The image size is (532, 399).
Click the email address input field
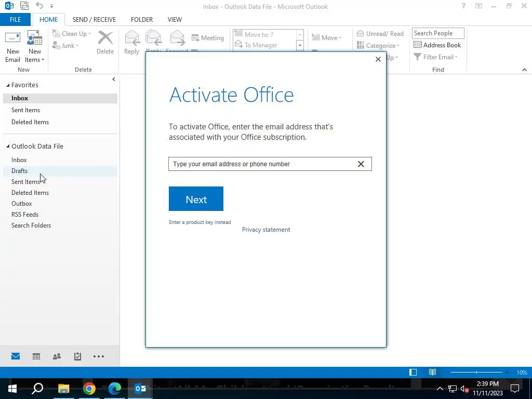coord(270,164)
